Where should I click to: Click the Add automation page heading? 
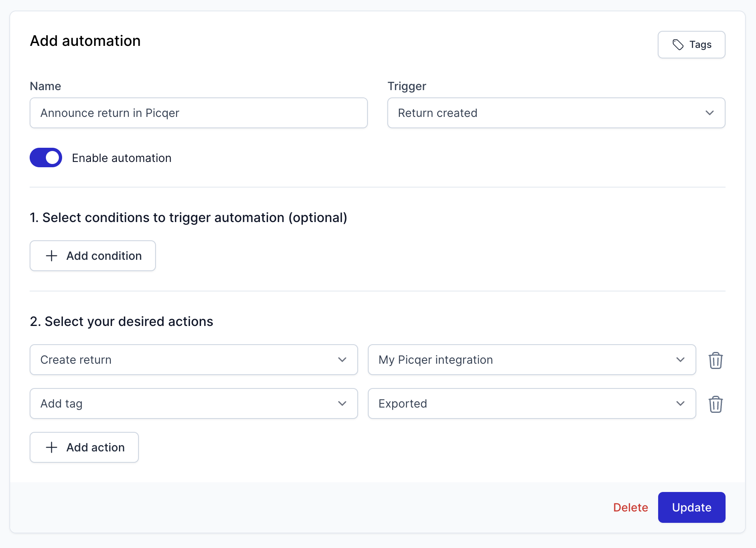(x=85, y=41)
